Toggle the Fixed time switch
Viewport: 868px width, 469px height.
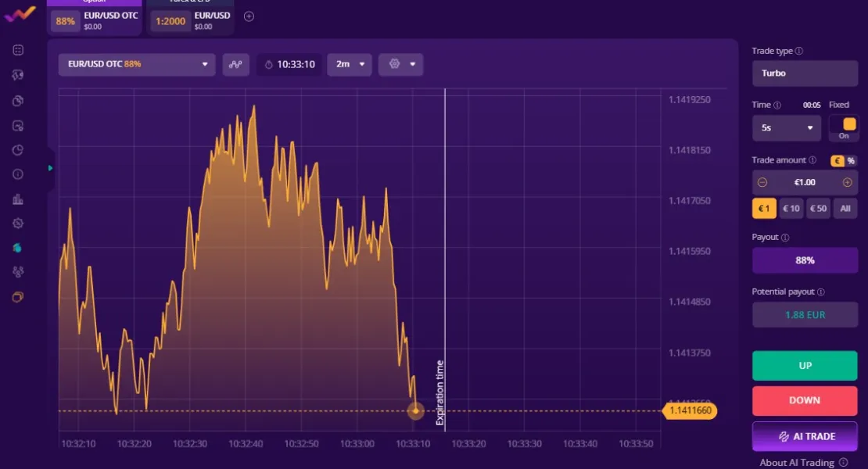pyautogui.click(x=844, y=127)
